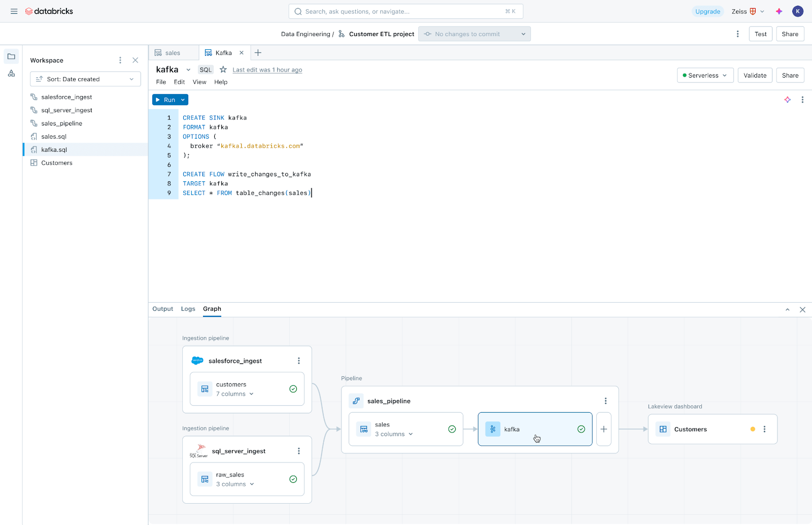Open the Edit menu
812x525 pixels.
[x=179, y=82]
